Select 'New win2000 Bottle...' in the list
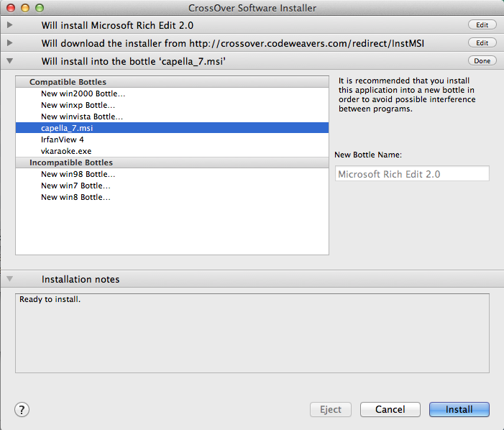Screen dimensions: 504x430 [172, 93]
